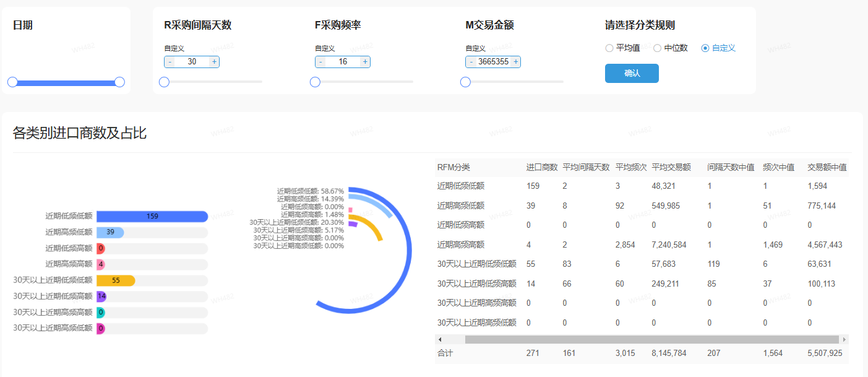The image size is (868, 377).
Task: Edit the F采购频率 input field value 16
Action: (x=343, y=62)
